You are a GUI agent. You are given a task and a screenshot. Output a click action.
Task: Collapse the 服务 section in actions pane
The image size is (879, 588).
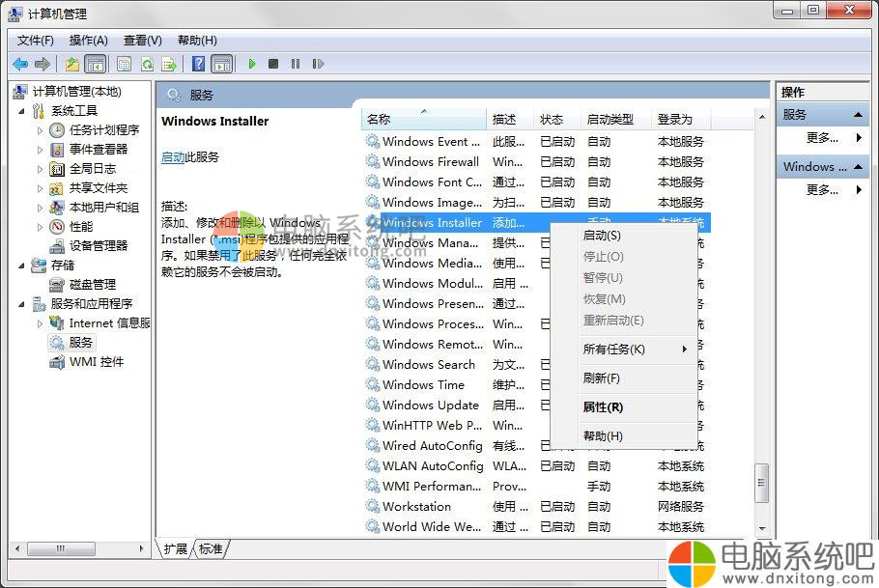coord(858,114)
